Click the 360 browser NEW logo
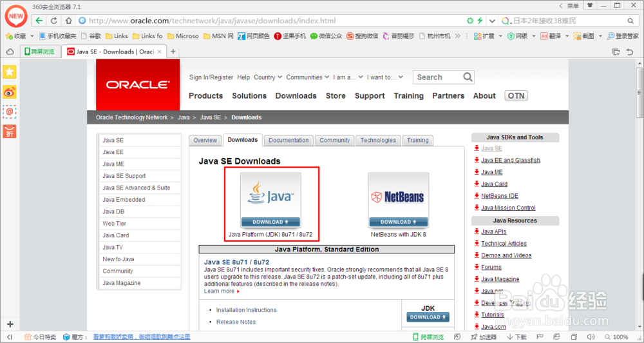This screenshot has height=343, width=644. 16,17
